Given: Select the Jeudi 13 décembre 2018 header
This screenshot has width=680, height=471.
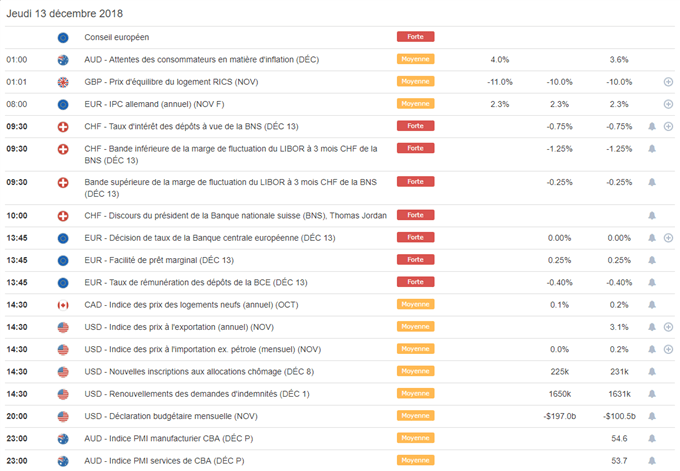Looking at the screenshot, I should 65,13.
